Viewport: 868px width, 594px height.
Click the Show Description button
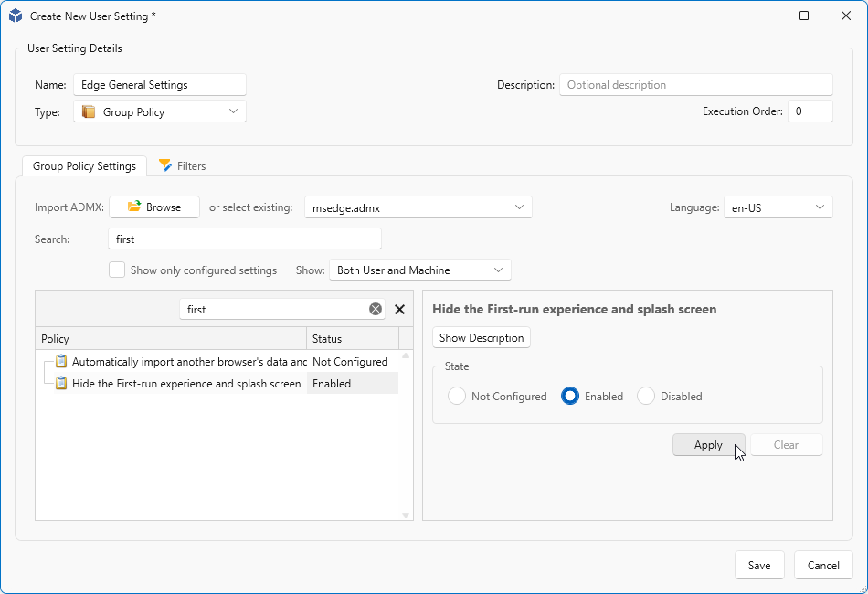click(x=482, y=337)
